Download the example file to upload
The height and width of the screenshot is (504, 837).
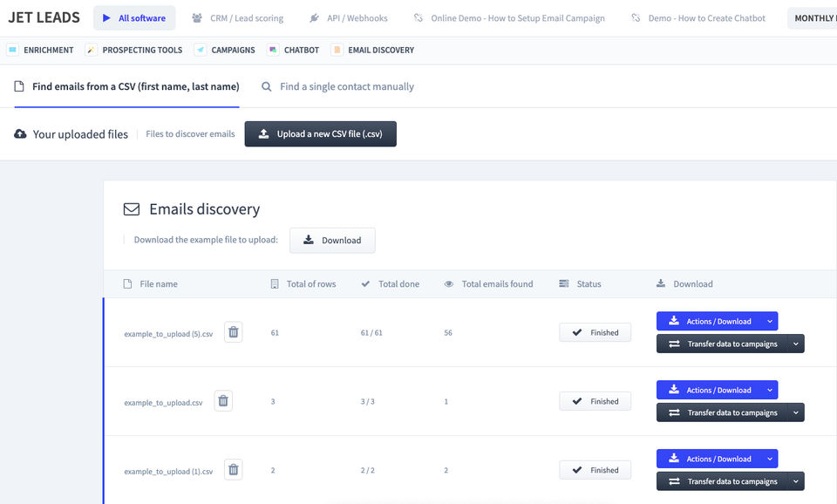pos(332,241)
